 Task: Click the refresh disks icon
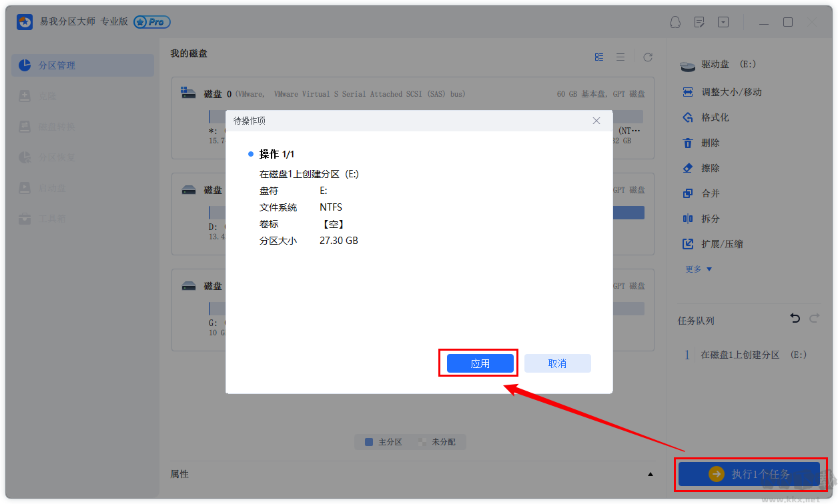(x=648, y=57)
